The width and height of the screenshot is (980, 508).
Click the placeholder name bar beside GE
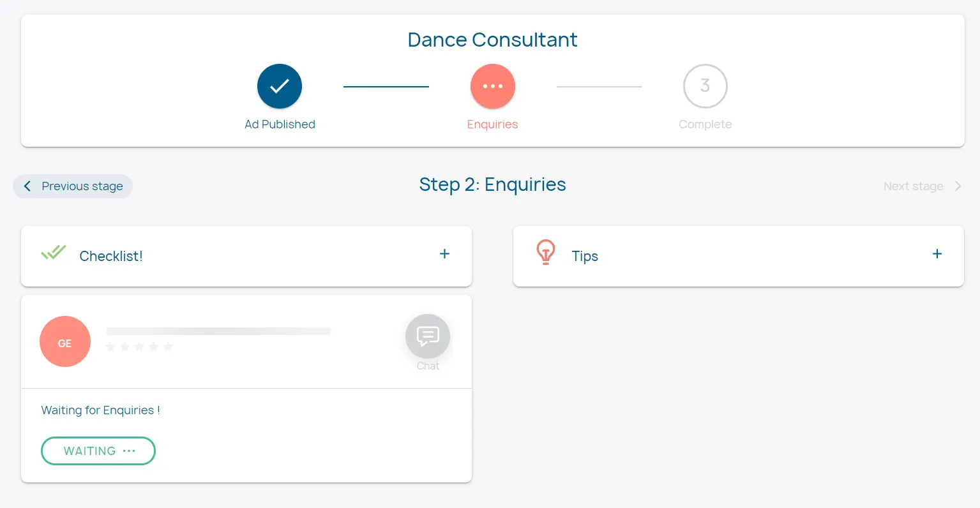(218, 331)
